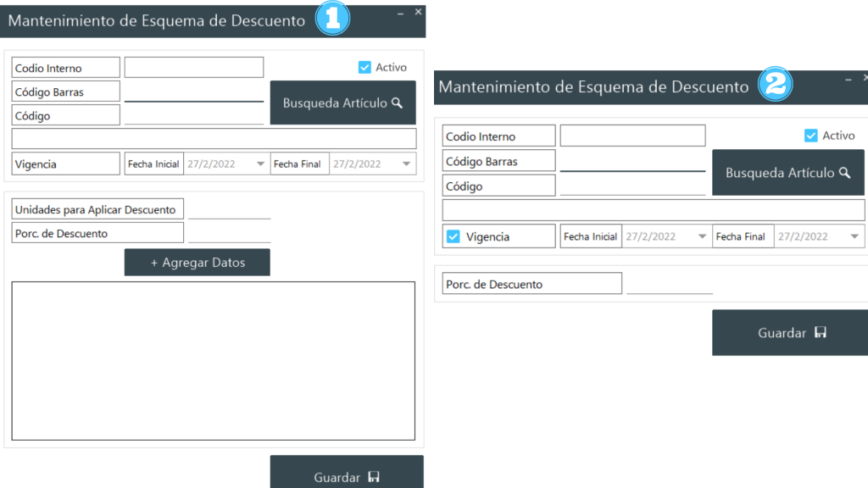Expand the Fecha Final date picker in window 1
This screenshot has width=868, height=488.
tap(407, 164)
